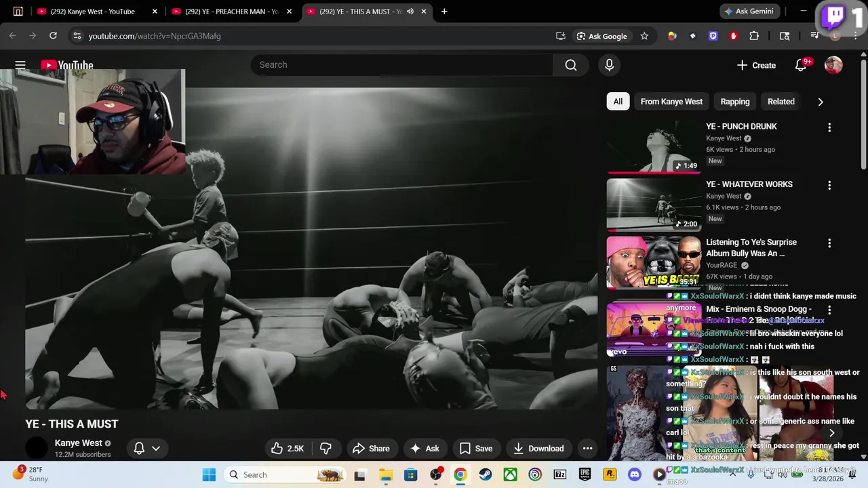868x488 pixels.
Task: Open the YouTube guide hamburger menu
Action: pyautogui.click(x=20, y=65)
